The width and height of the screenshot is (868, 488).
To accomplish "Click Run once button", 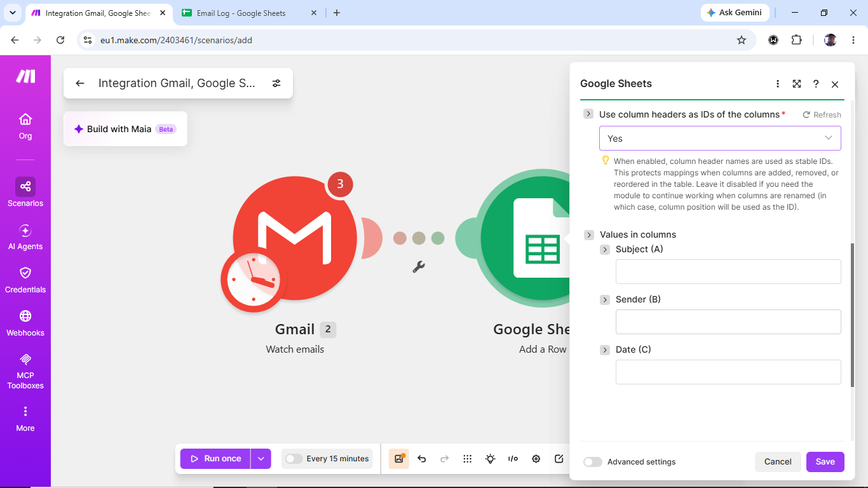I will [215, 459].
